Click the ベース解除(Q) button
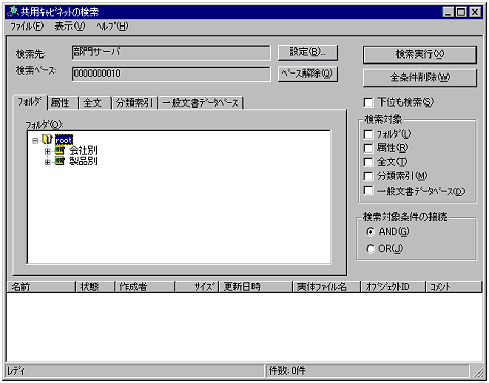Image resolution: width=489 pixels, height=383 pixels. pyautogui.click(x=308, y=74)
